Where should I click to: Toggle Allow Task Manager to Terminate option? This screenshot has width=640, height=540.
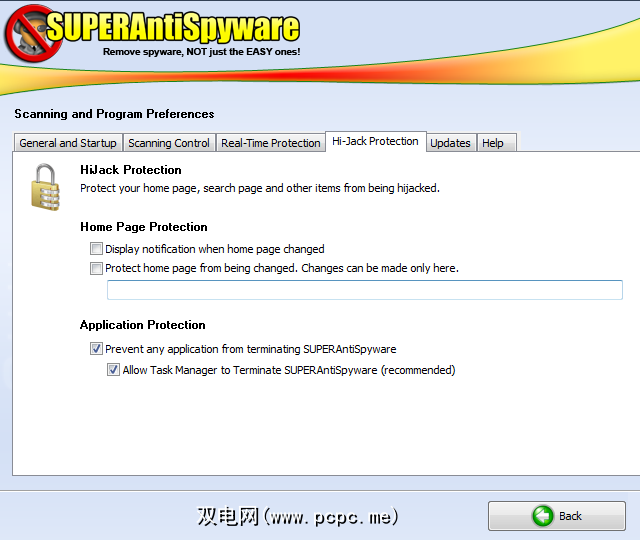pos(113,370)
